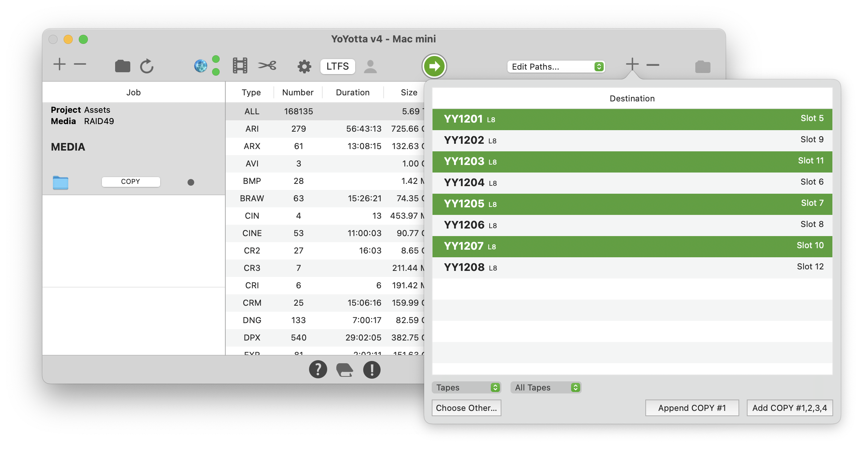Open the exclamation alerts icon
Screen dimensions: 868x454
click(372, 370)
